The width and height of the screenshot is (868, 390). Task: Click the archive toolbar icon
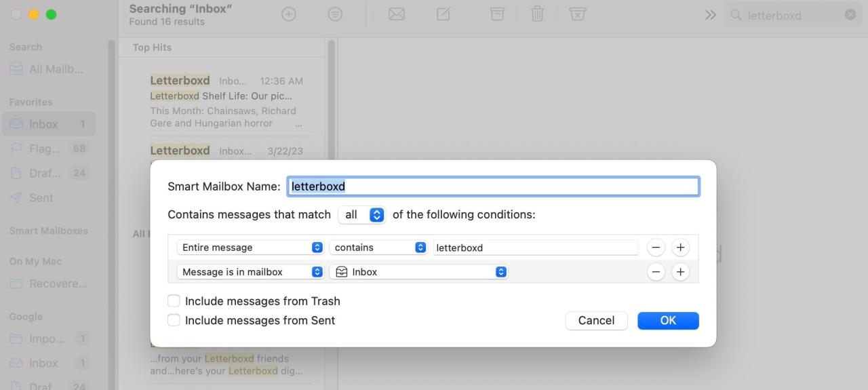498,14
